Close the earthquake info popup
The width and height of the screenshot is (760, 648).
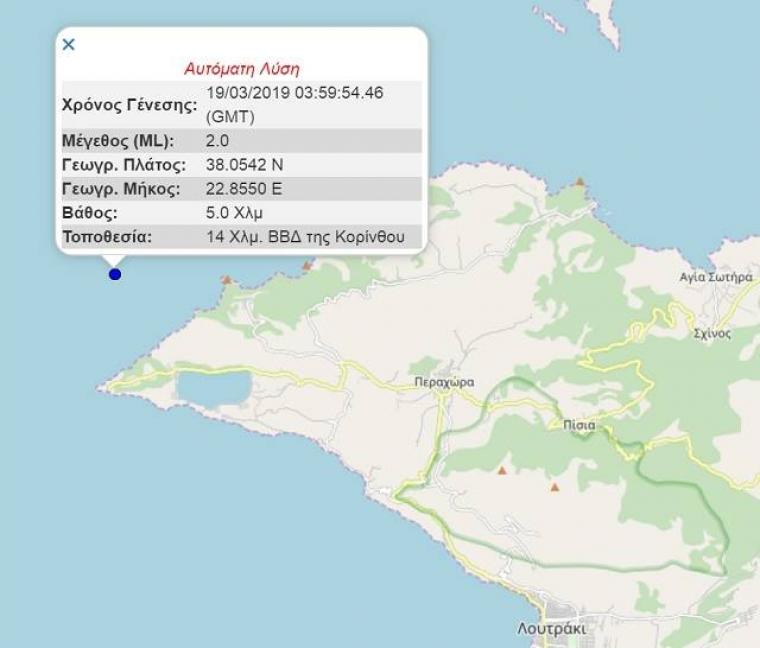click(x=68, y=45)
